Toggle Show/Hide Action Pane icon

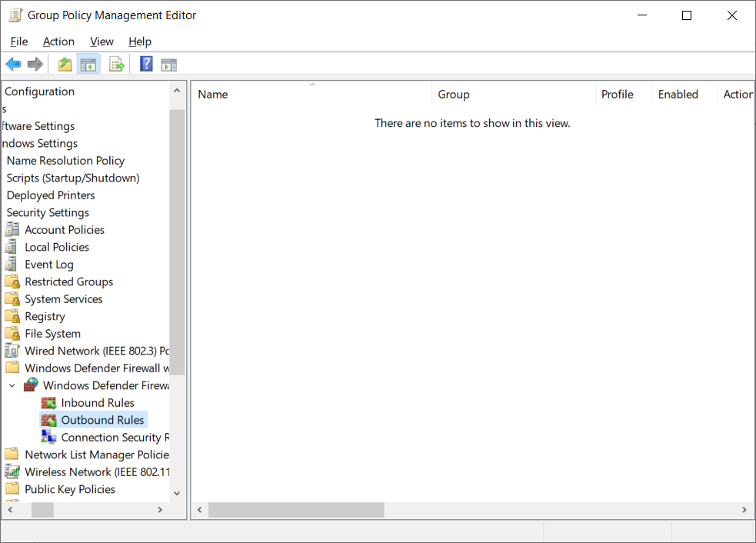coord(169,65)
